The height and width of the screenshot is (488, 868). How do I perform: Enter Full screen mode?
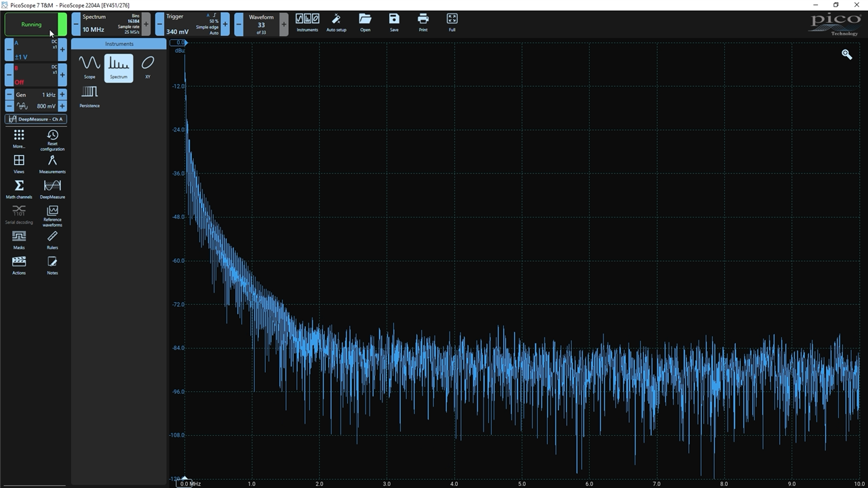(x=452, y=23)
